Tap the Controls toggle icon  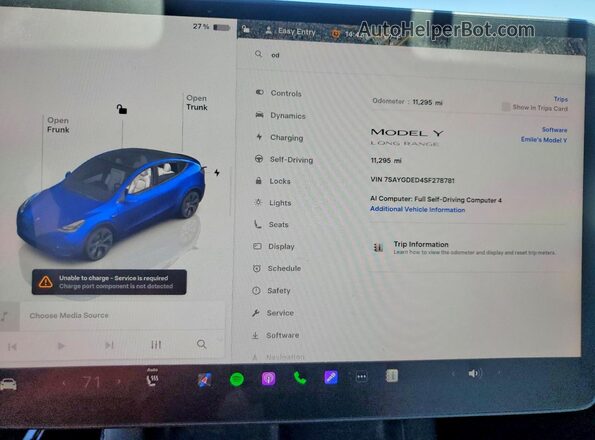260,92
